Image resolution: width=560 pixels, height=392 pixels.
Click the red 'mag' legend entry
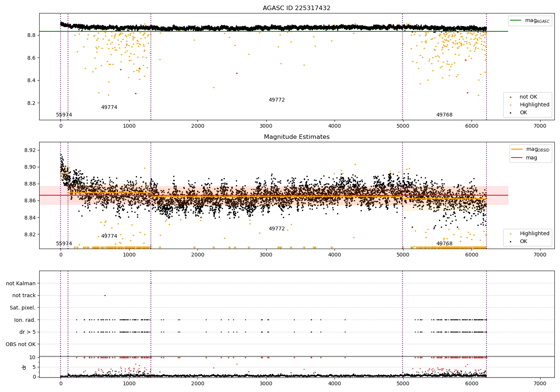[524, 158]
